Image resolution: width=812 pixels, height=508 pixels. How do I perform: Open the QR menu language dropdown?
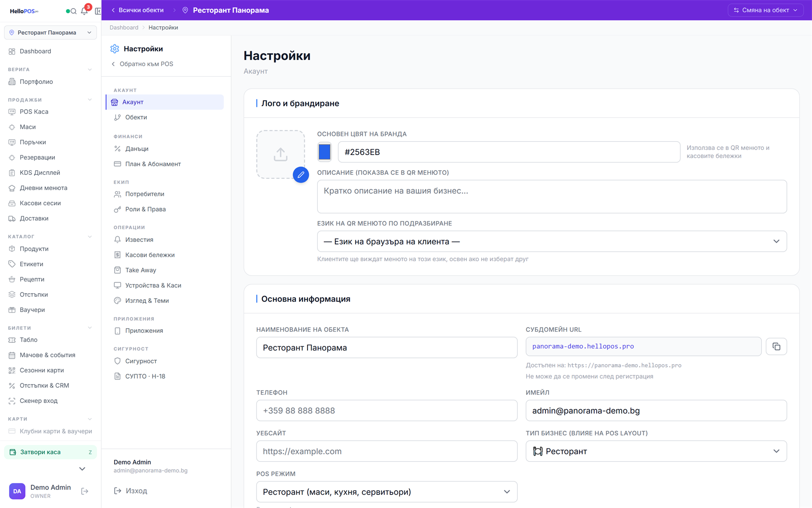(x=552, y=241)
